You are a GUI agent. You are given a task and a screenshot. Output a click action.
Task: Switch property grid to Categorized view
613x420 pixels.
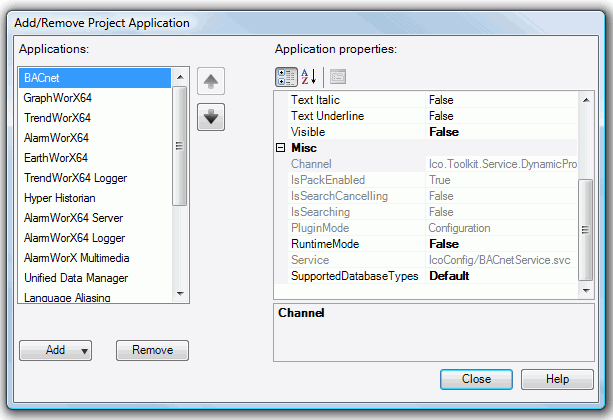pos(286,77)
